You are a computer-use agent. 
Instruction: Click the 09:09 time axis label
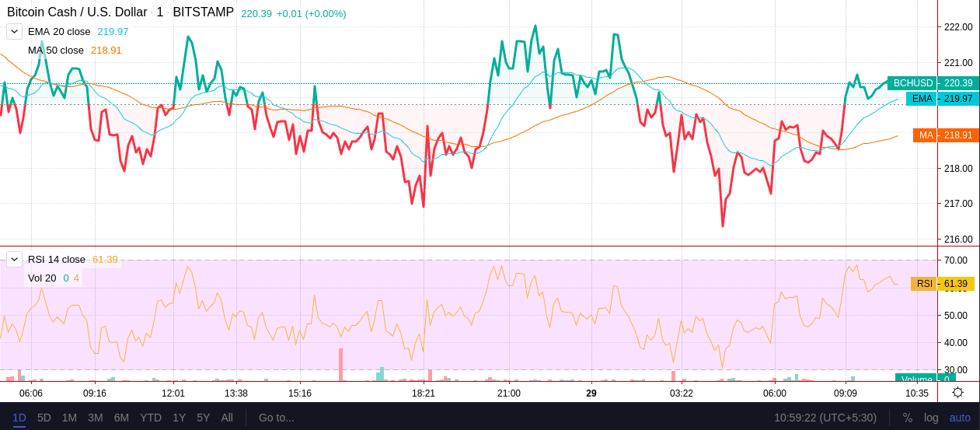point(846,393)
